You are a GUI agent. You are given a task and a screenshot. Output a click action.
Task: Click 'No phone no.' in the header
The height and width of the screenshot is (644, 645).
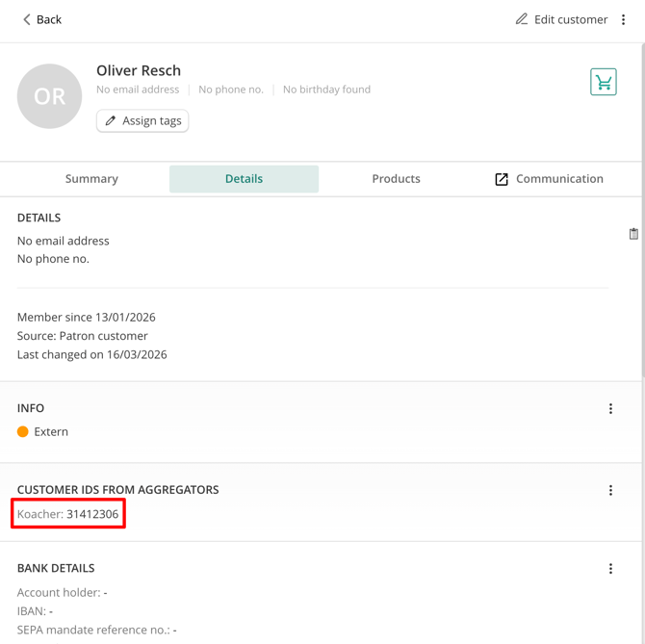(231, 90)
